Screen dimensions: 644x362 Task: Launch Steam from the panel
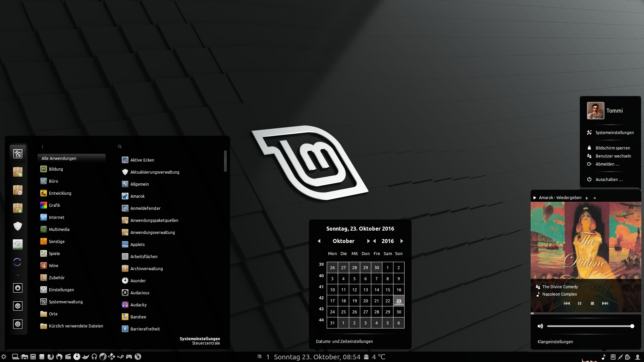point(120,357)
